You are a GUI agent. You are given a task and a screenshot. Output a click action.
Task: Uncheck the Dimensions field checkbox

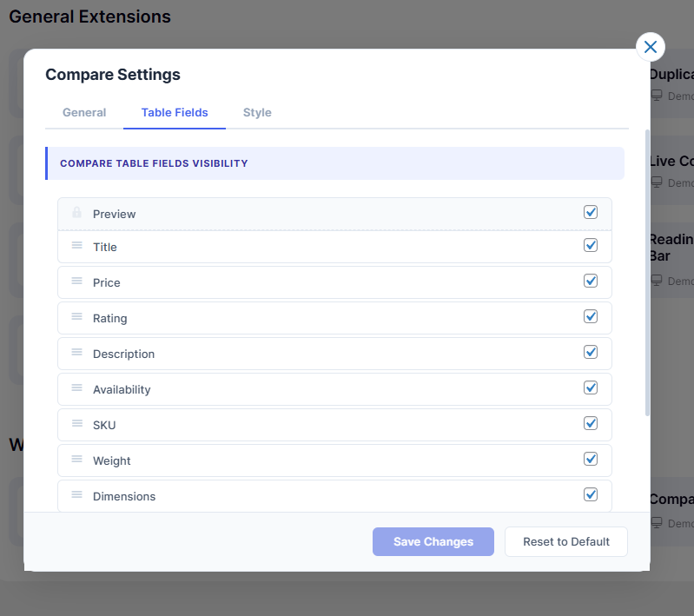coord(591,494)
